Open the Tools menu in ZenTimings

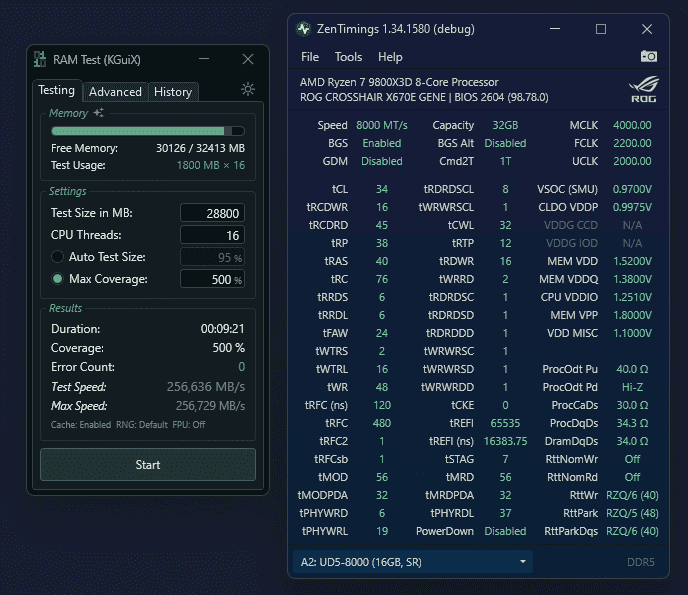(x=348, y=57)
